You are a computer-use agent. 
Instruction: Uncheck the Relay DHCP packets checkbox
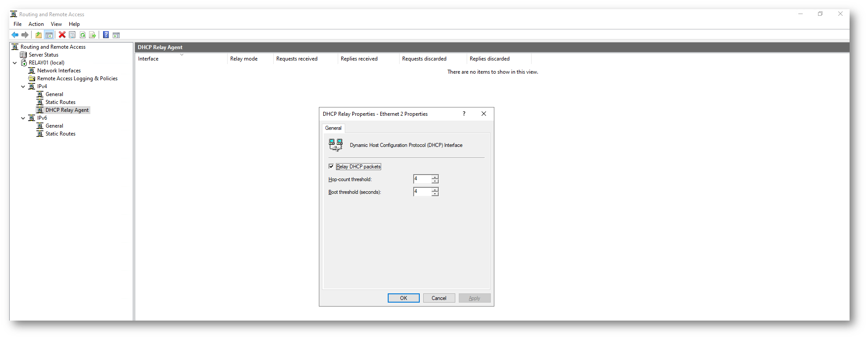click(x=331, y=166)
